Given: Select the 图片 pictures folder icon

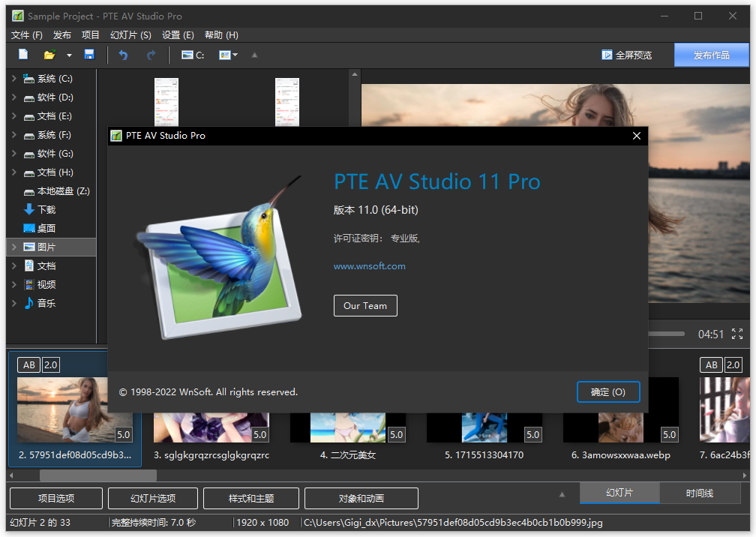Looking at the screenshot, I should (29, 247).
